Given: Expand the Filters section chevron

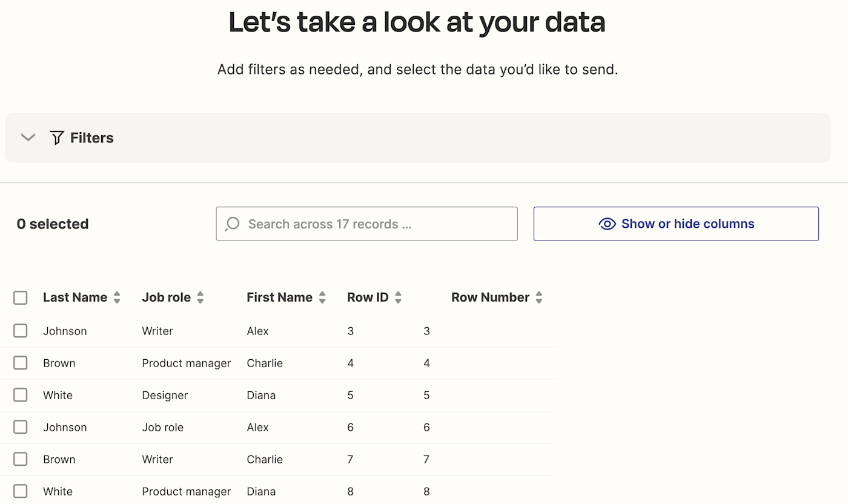Looking at the screenshot, I should click(x=28, y=138).
